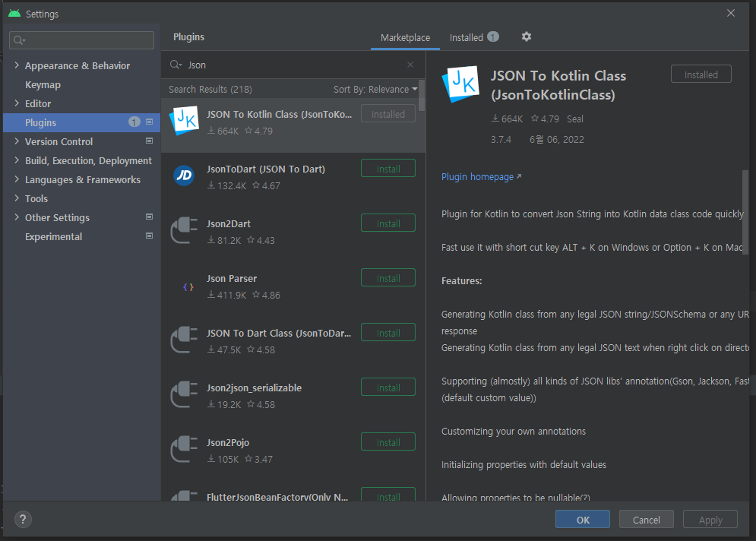Screen dimensions: 756x541
Task: Click Installed button in JSON To Kotlin row
Action: pos(388,114)
